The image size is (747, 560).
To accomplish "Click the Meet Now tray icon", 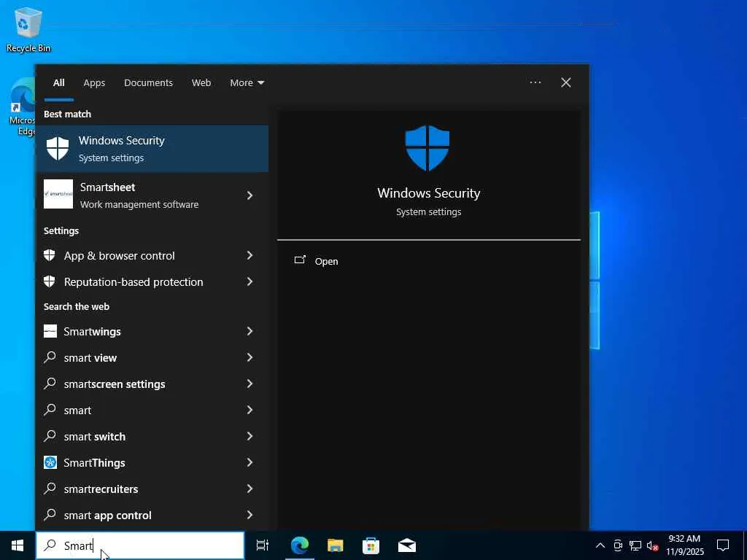I will coord(618,545).
